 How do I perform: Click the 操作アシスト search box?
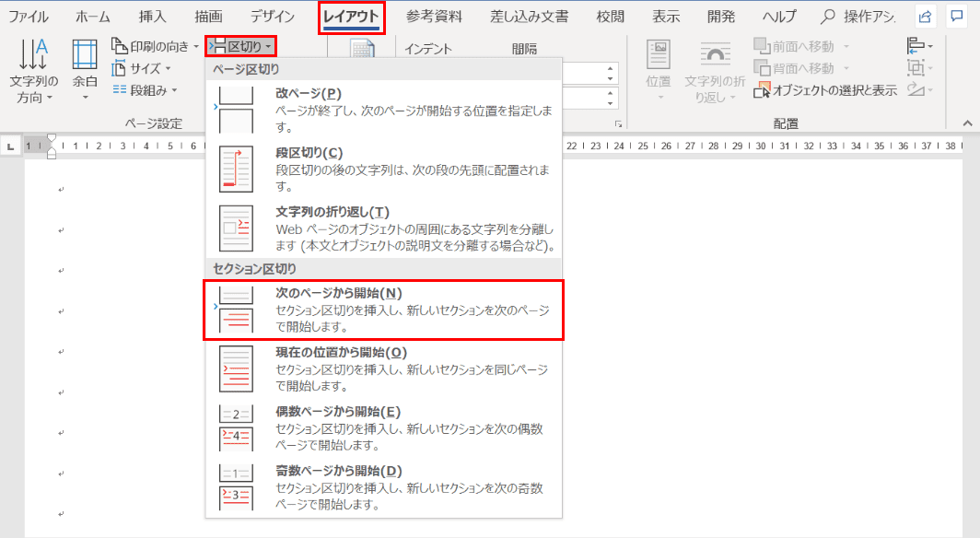tap(858, 17)
